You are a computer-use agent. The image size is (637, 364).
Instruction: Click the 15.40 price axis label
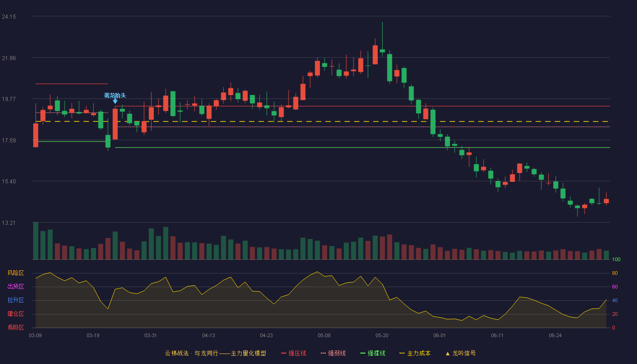(x=9, y=182)
